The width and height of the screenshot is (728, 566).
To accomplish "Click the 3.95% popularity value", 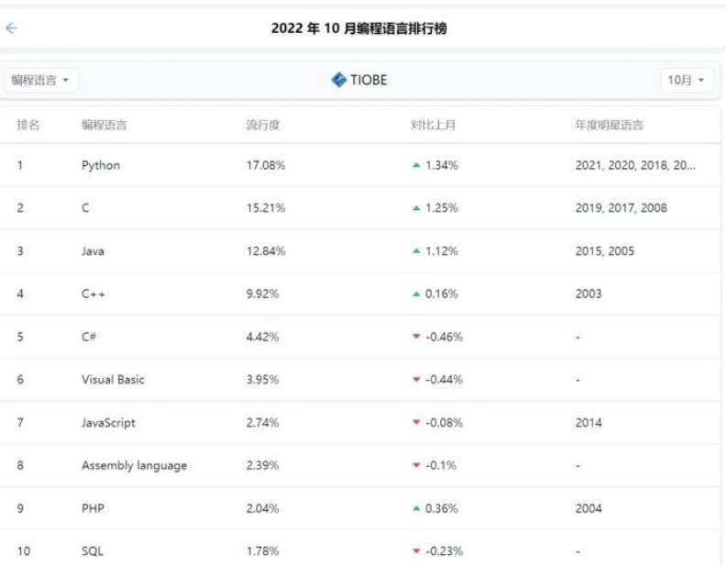I will [262, 379].
